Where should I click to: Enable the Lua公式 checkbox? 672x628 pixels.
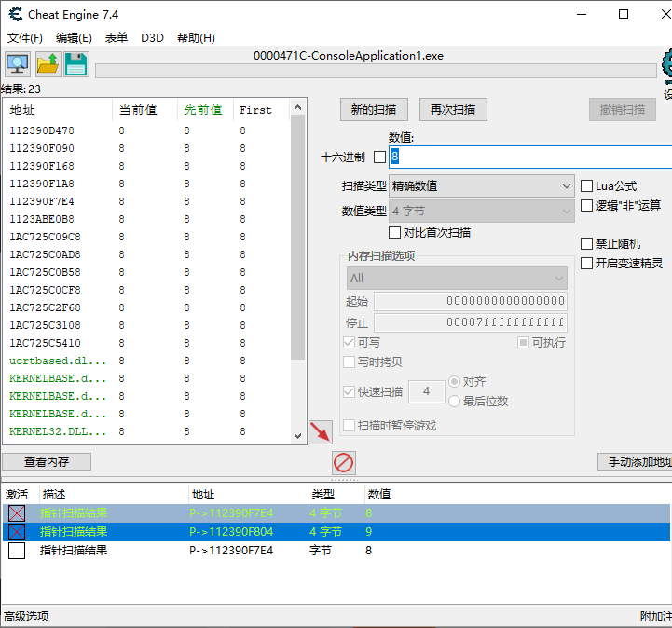click(x=586, y=186)
